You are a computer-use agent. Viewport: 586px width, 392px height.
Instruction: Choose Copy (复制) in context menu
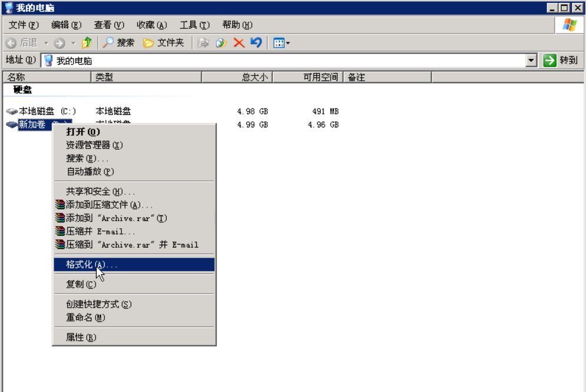click(134, 284)
